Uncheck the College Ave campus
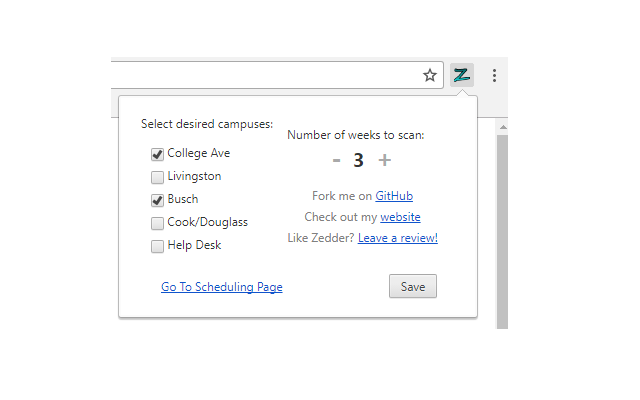Viewport: 640px width, 400px height. coord(157,154)
